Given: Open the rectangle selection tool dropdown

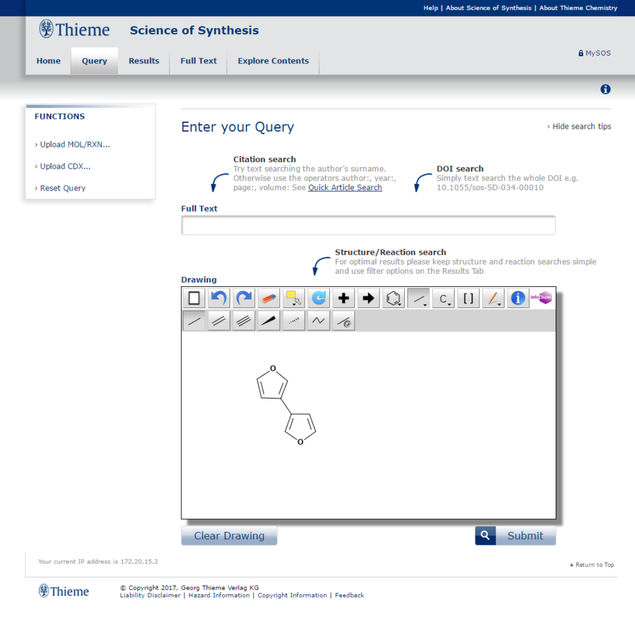Looking at the screenshot, I should [x=294, y=298].
